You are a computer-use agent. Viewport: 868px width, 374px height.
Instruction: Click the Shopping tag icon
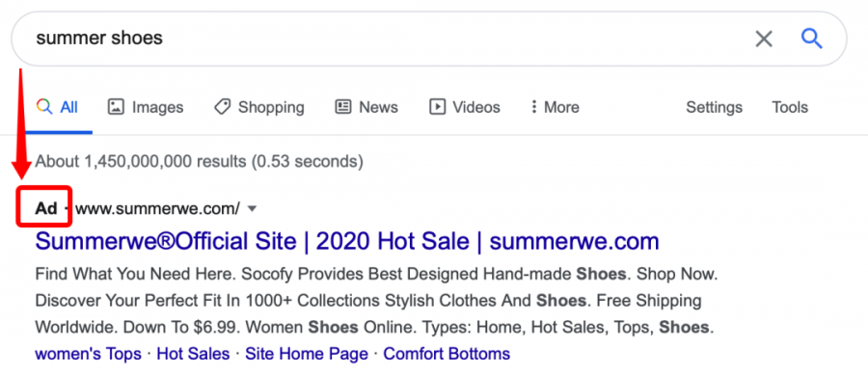[x=222, y=107]
